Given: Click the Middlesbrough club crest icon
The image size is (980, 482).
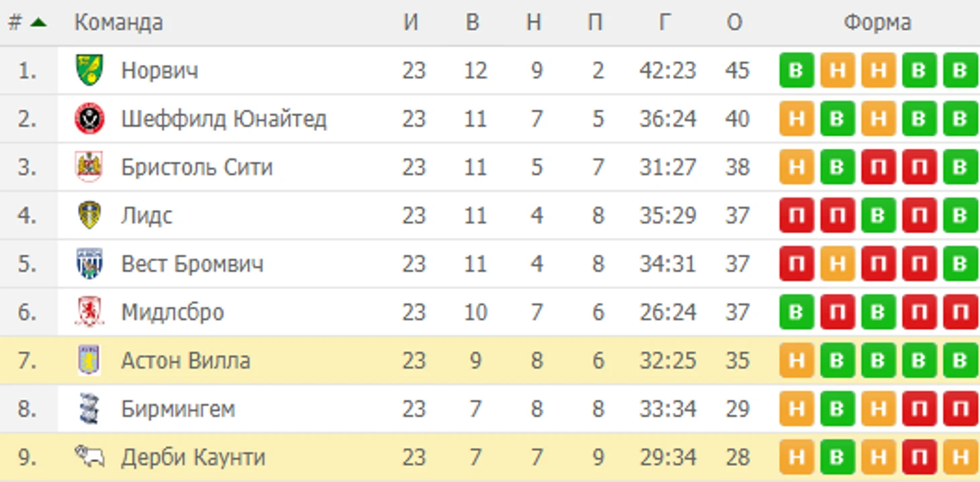Looking at the screenshot, I should pos(89,312).
